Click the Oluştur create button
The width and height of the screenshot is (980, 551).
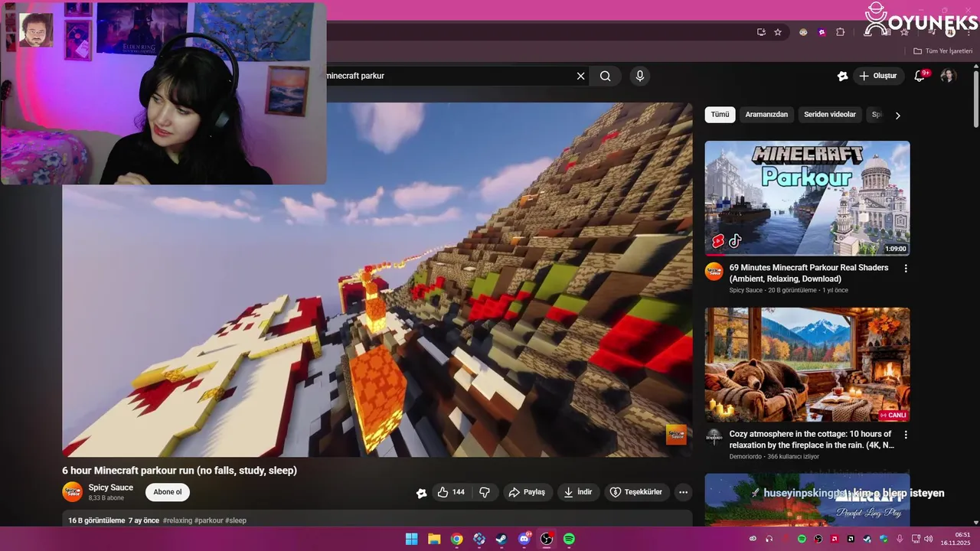click(877, 76)
